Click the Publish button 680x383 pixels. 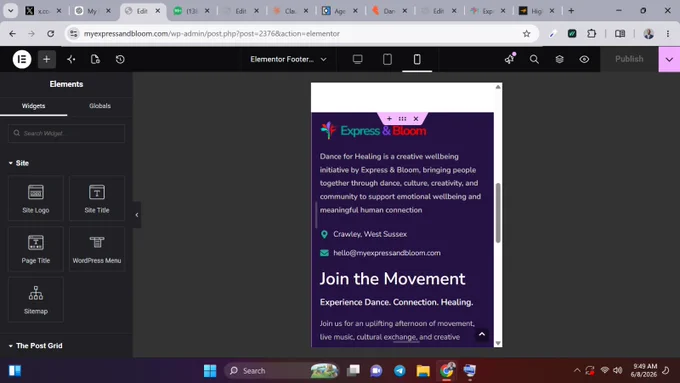pyautogui.click(x=629, y=59)
